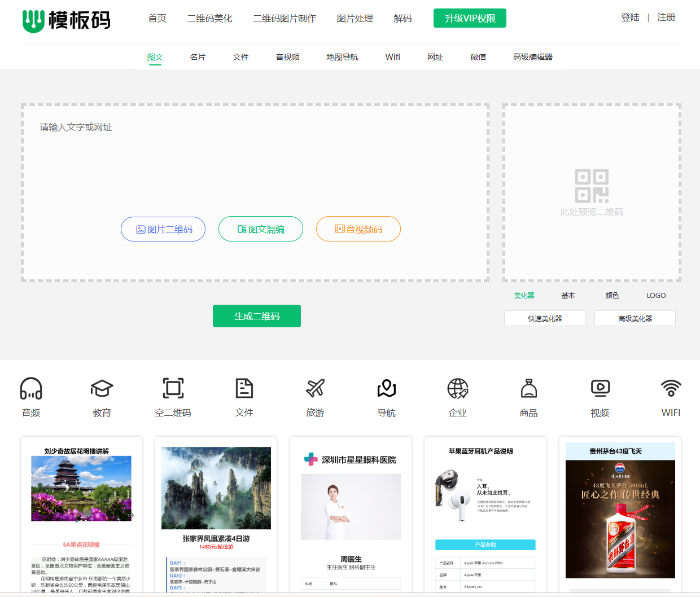Click the 快速美化器 button
This screenshot has width=700, height=597.
click(545, 318)
